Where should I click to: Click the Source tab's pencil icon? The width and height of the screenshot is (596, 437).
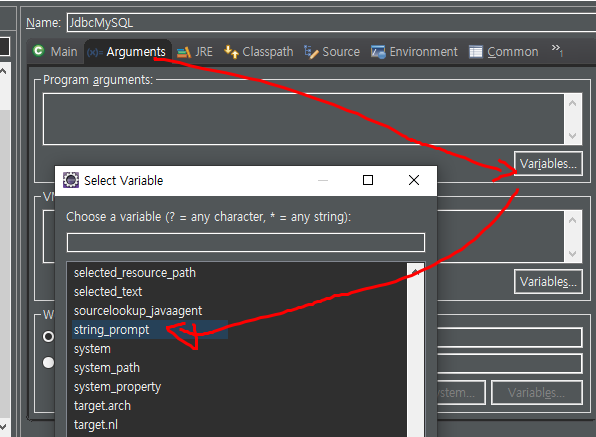(311, 52)
